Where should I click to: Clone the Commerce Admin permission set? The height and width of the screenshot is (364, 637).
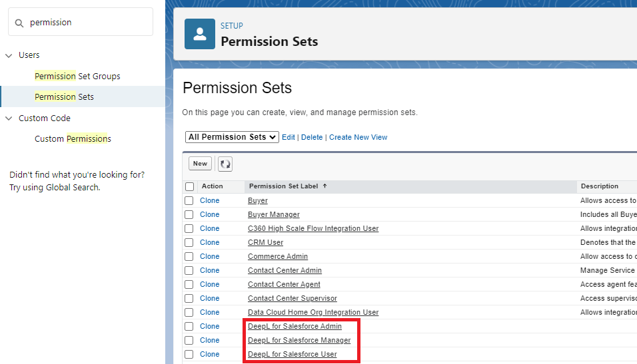pos(209,257)
